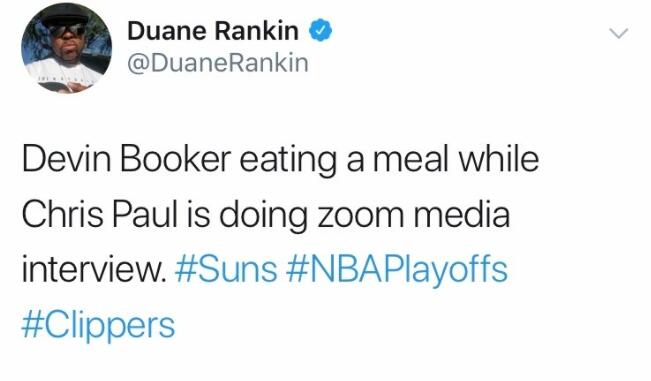Click the word "interview." in the tweet

coord(94,269)
